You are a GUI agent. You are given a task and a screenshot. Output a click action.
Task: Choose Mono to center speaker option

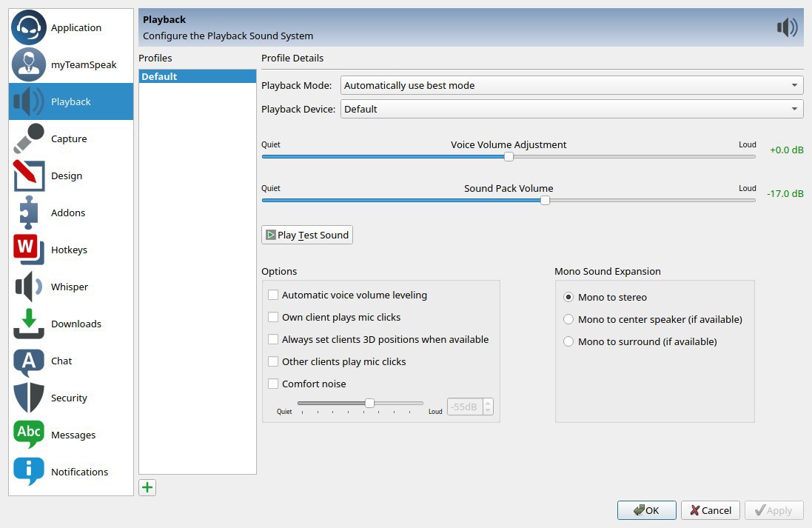coord(568,319)
